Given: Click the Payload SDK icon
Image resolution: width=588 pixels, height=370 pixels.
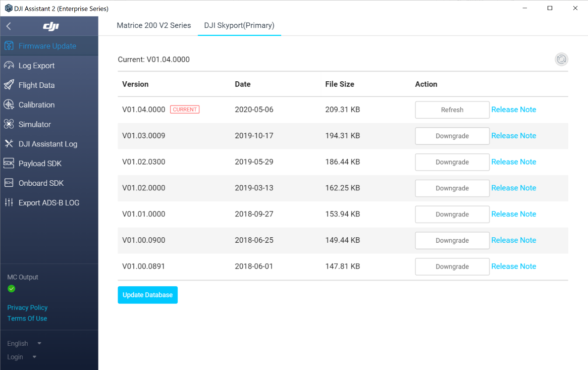Looking at the screenshot, I should coord(9,163).
